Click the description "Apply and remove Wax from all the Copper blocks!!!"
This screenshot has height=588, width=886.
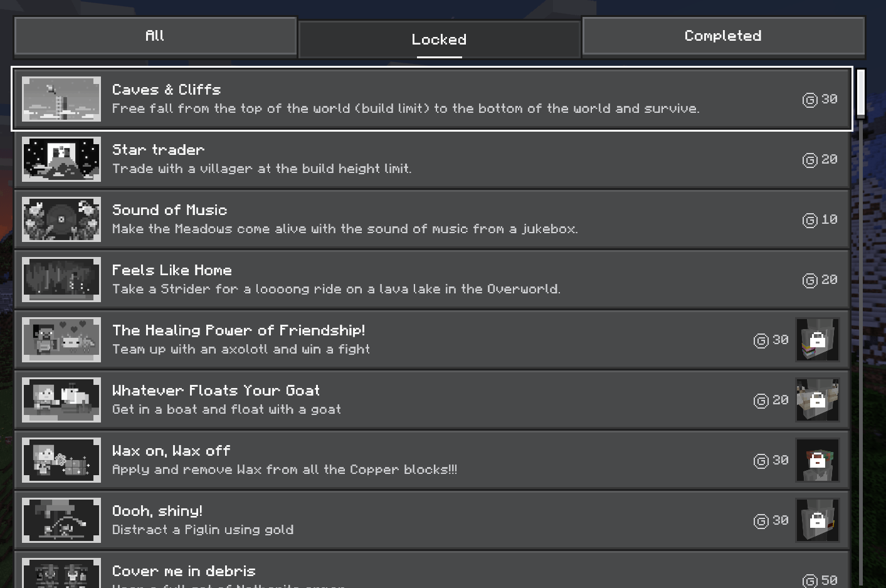(285, 470)
